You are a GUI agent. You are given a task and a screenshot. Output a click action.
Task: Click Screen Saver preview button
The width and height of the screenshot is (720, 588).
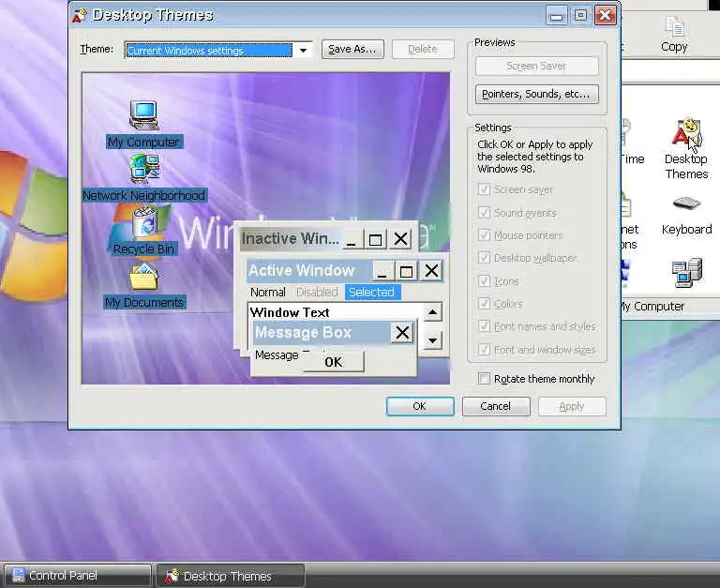(x=536, y=67)
